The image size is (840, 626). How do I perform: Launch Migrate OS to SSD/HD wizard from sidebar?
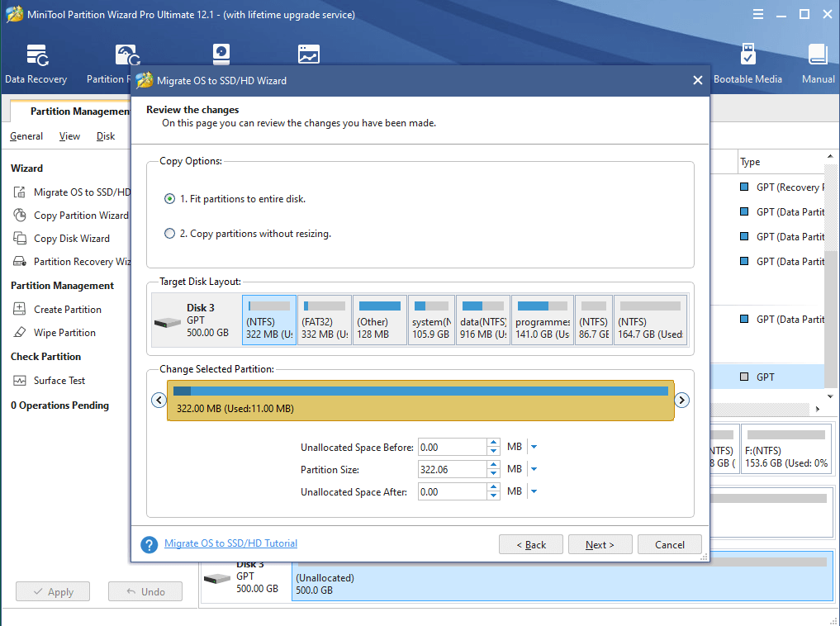pyautogui.click(x=71, y=192)
